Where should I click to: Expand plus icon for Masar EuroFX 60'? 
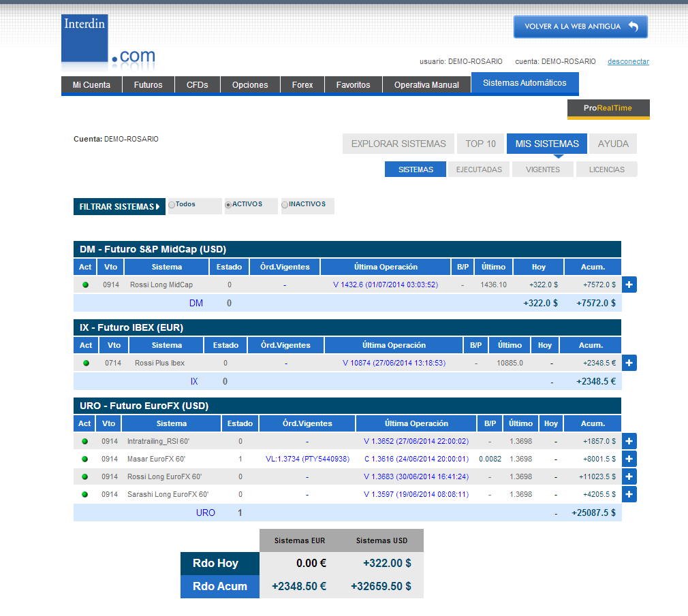[x=629, y=459]
